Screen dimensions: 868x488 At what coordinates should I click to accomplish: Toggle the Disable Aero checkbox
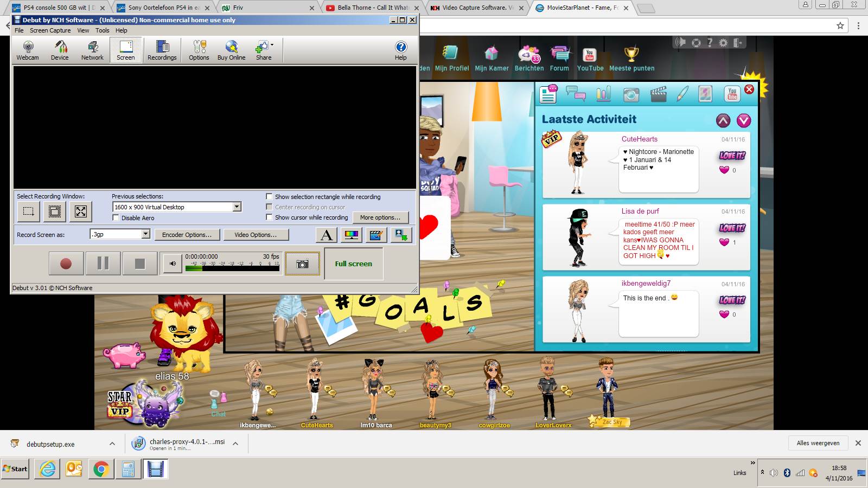(x=116, y=218)
